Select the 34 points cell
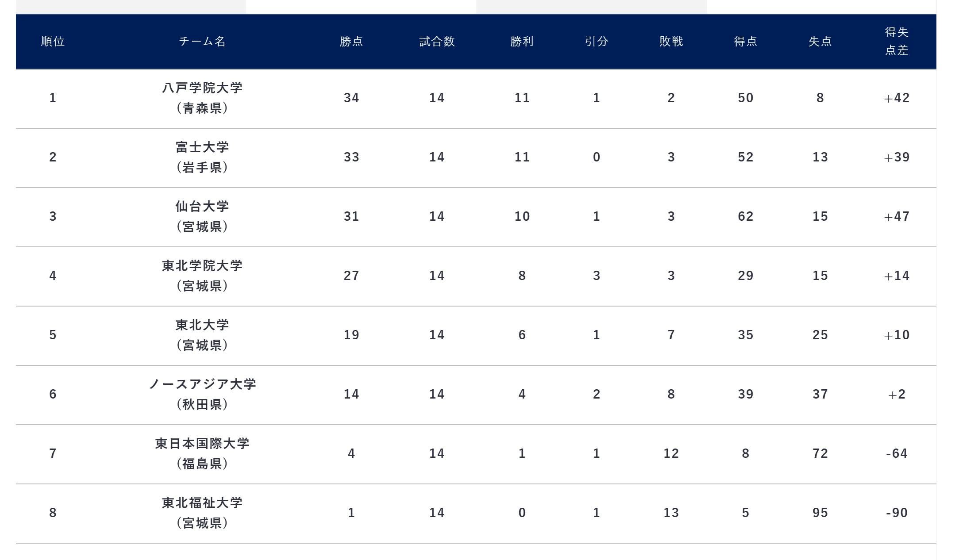 click(351, 98)
